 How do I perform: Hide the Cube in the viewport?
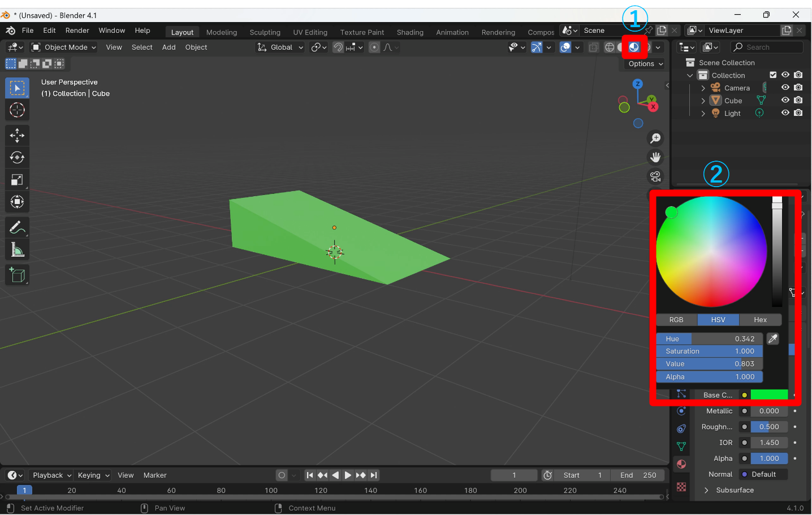tap(785, 100)
